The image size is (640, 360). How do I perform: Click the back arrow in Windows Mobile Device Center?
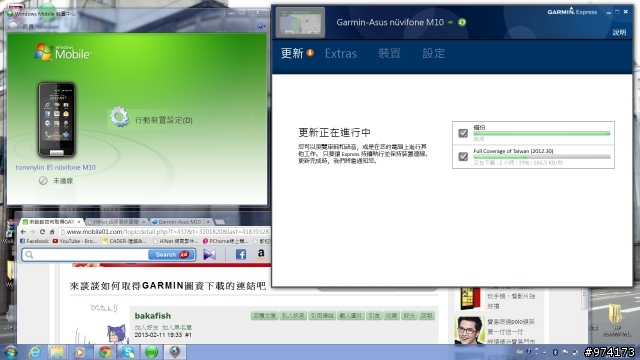[x=13, y=26]
